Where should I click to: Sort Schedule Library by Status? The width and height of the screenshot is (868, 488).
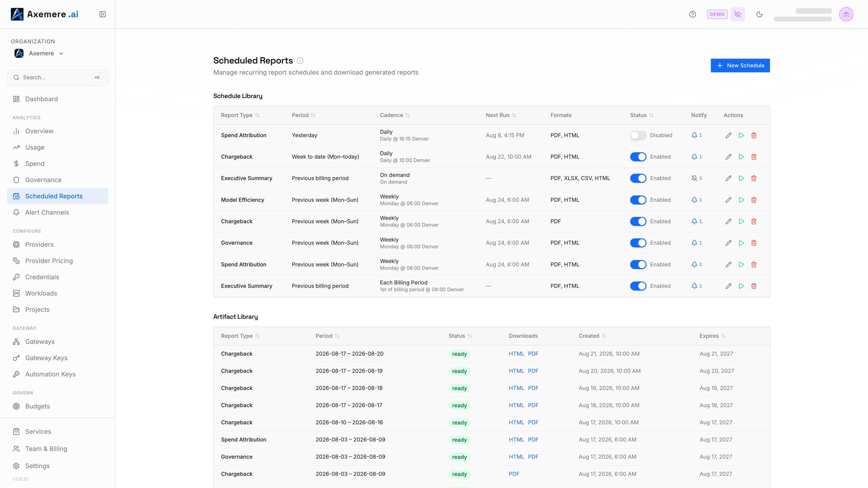pyautogui.click(x=642, y=115)
